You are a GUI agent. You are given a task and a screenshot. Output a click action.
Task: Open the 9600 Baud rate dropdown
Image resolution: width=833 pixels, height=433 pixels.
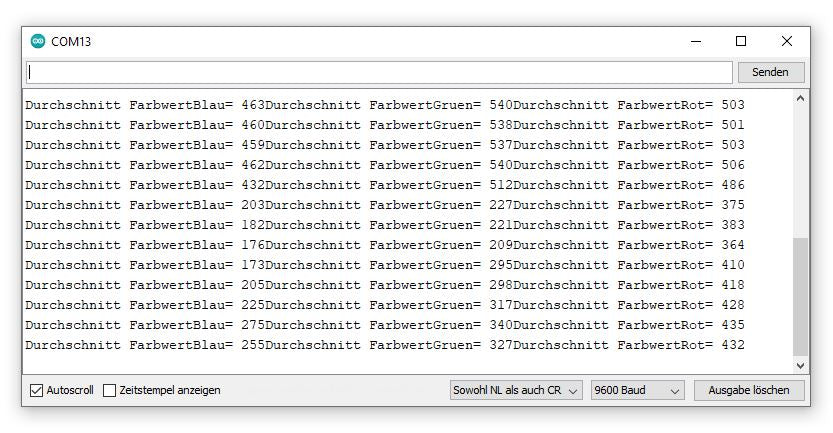pos(638,390)
